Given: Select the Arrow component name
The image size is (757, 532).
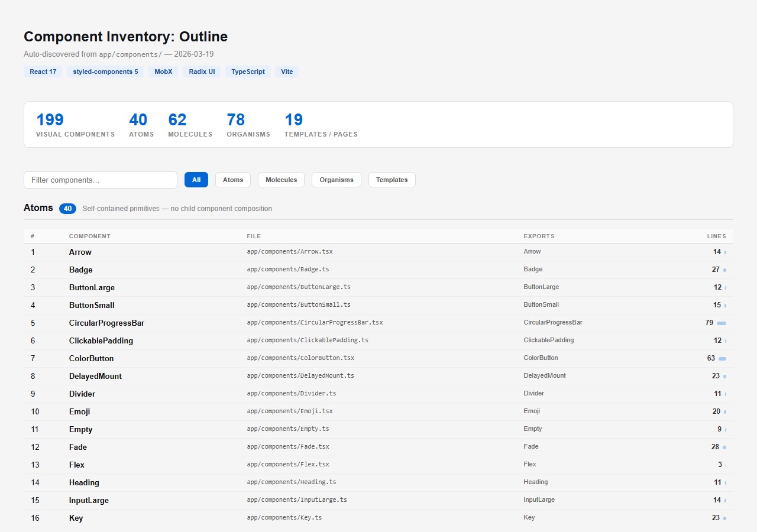Looking at the screenshot, I should coord(80,252).
